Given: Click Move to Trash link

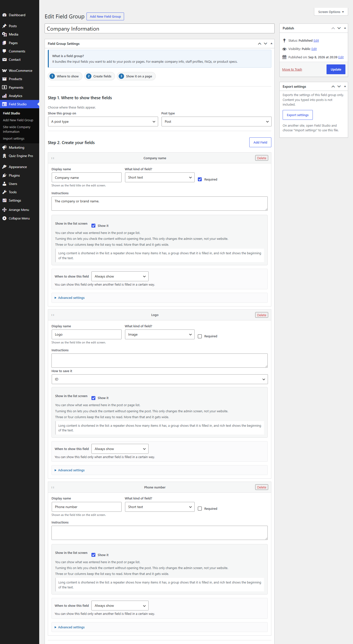Looking at the screenshot, I should pos(292,70).
